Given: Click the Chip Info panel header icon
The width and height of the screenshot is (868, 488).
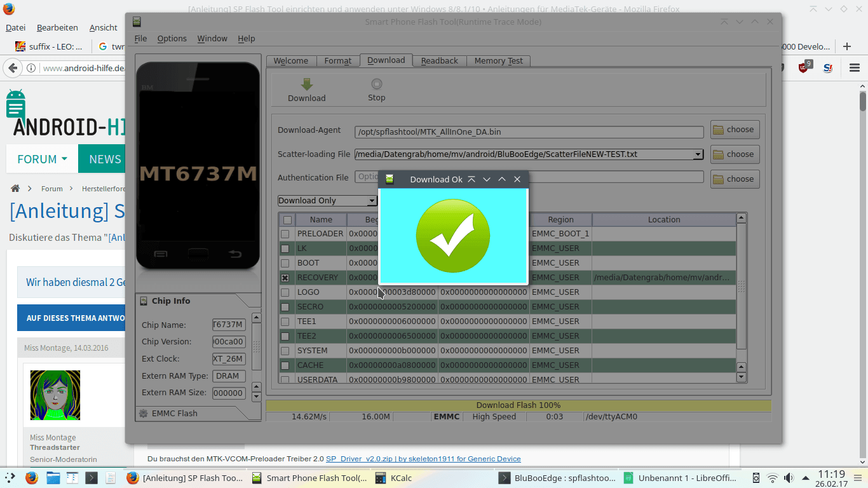Looking at the screenshot, I should 144,301.
